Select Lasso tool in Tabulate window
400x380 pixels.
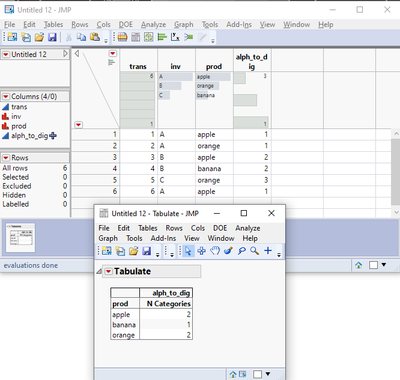[x=242, y=251]
